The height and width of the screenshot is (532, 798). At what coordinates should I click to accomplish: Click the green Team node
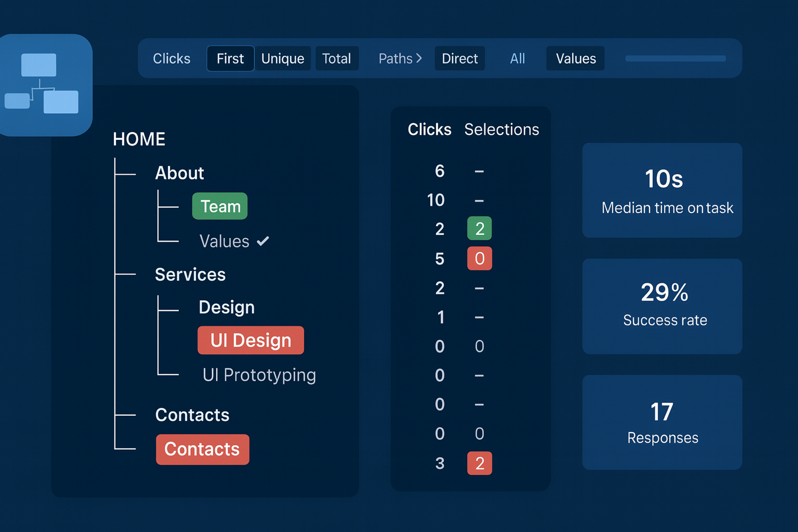pos(220,206)
